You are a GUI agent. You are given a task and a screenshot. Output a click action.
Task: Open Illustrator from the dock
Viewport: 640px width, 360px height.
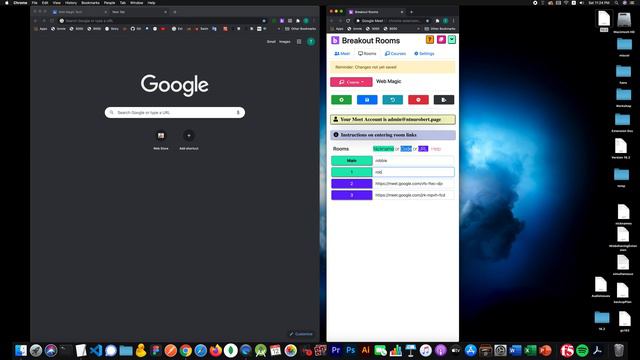click(x=365, y=350)
